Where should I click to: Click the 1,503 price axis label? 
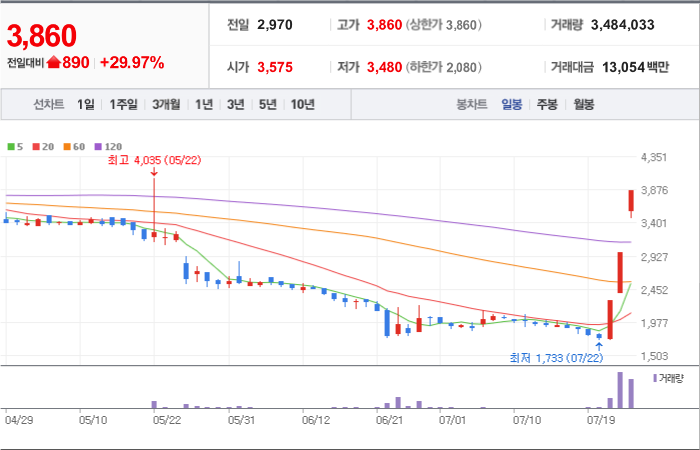coord(654,356)
